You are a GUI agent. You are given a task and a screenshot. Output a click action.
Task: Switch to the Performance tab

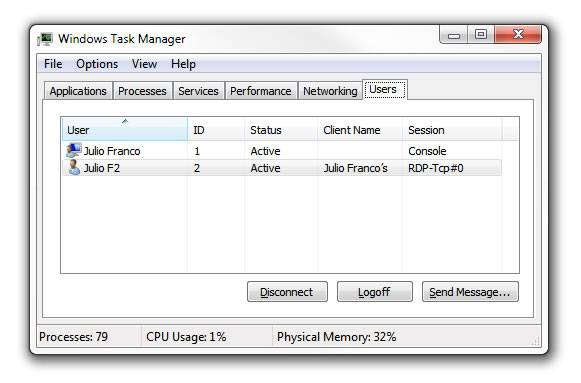pyautogui.click(x=260, y=91)
